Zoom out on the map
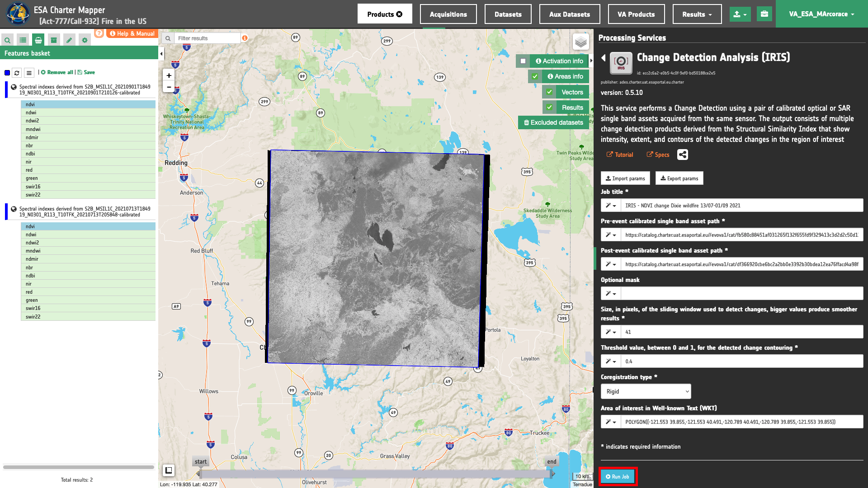 point(169,87)
